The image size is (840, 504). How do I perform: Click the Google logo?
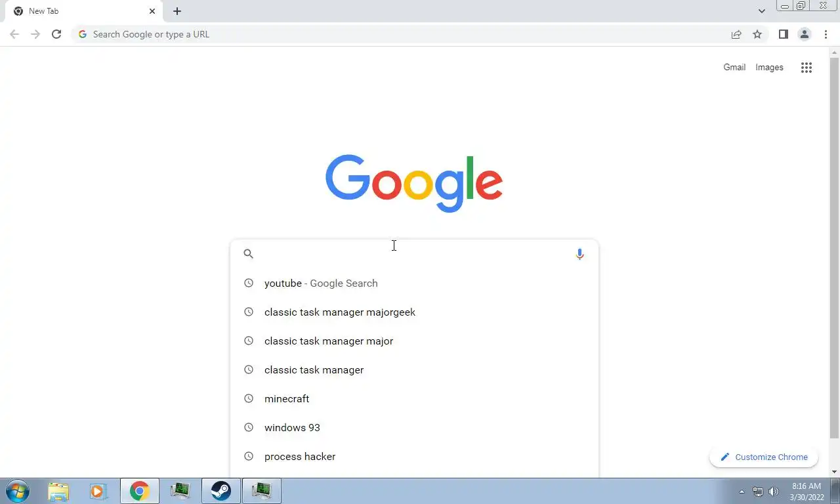point(414,184)
